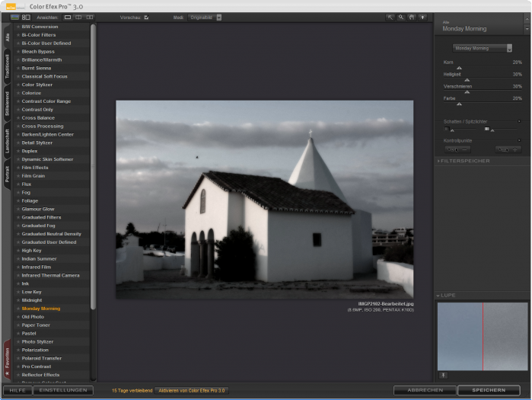Toggle favorite star next to Monday Morning
The image size is (532, 400).
18,309
